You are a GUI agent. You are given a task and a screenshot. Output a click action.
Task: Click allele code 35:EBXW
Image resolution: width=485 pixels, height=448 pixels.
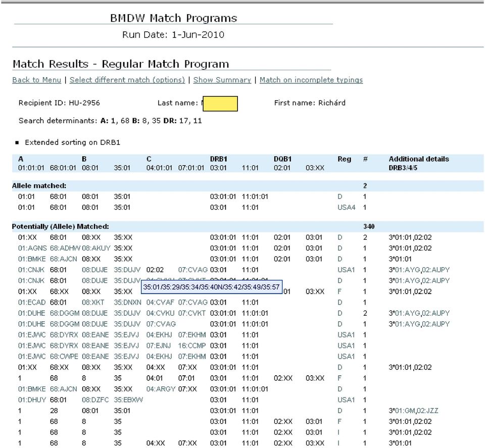pyautogui.click(x=128, y=400)
